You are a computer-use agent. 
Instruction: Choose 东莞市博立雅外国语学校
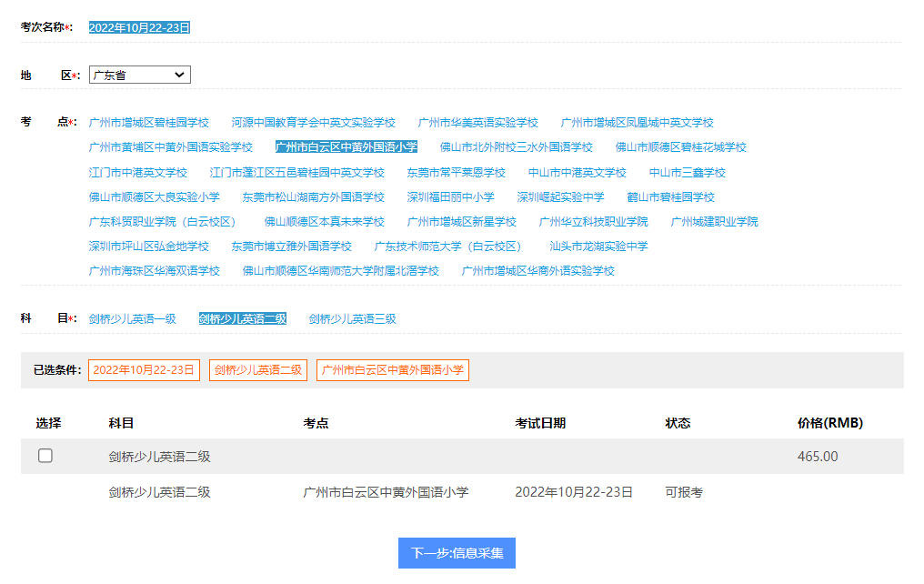pos(292,247)
